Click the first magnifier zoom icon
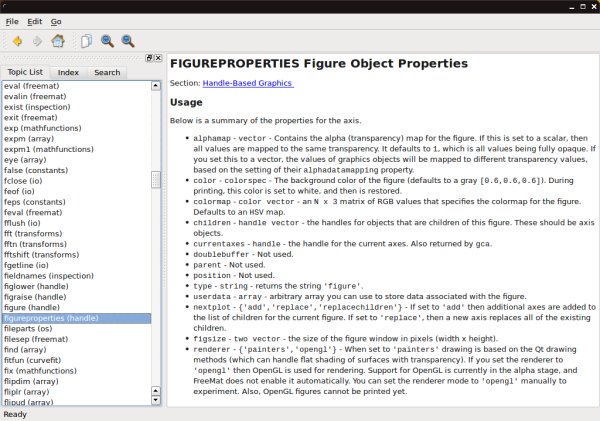This screenshot has height=421, width=600. pos(107,41)
